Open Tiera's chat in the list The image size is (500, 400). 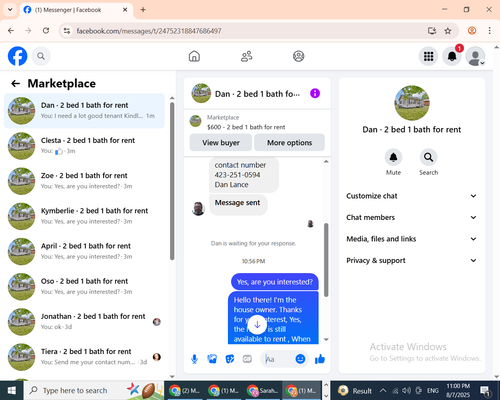coord(84,357)
